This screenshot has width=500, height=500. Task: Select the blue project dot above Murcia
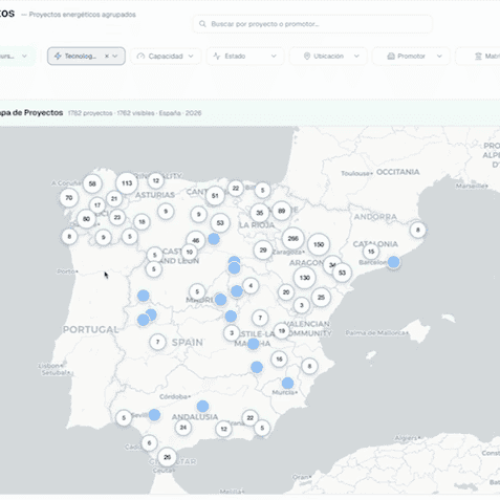[288, 383]
